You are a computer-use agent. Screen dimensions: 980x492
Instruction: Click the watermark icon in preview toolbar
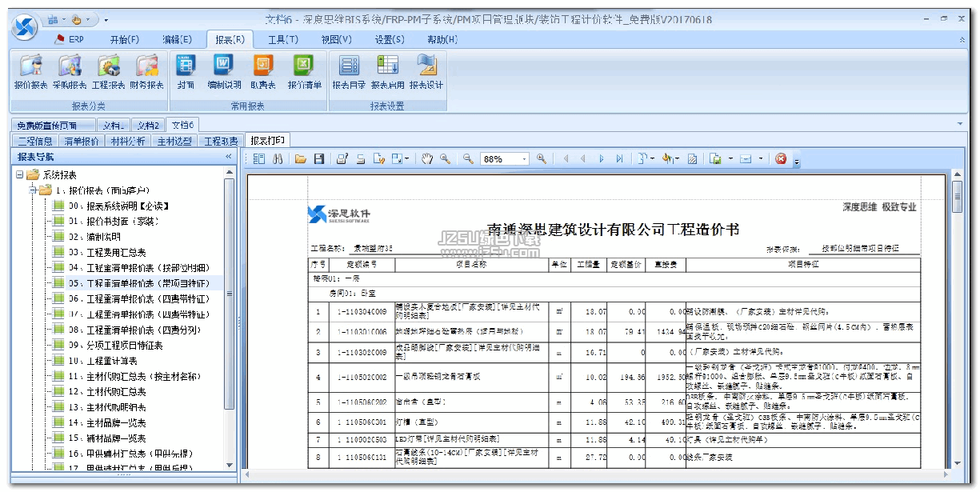point(693,159)
